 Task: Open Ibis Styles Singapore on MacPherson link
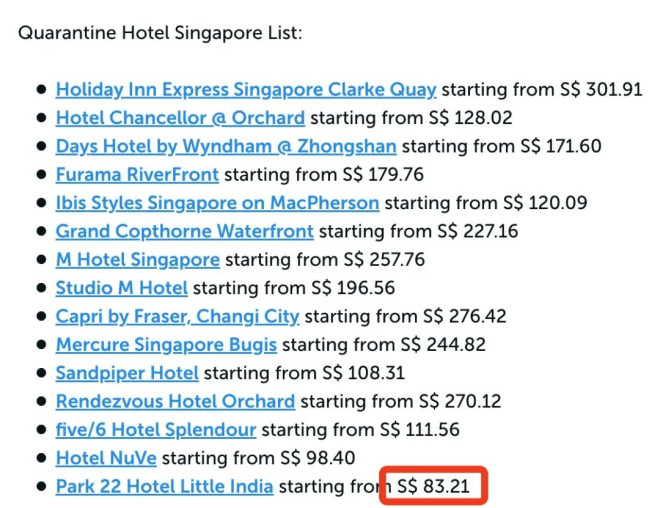pos(217,203)
